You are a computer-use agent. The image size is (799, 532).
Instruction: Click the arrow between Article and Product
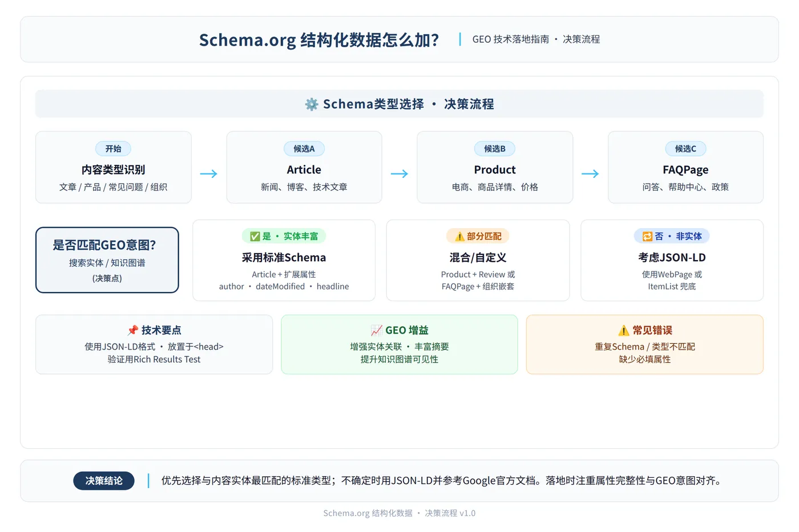click(x=399, y=173)
